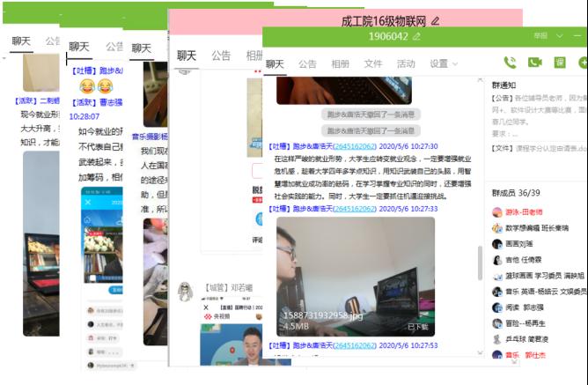The width and height of the screenshot is (588, 385).
Task: Click the avatar of the member named 画画
Action: (497, 244)
